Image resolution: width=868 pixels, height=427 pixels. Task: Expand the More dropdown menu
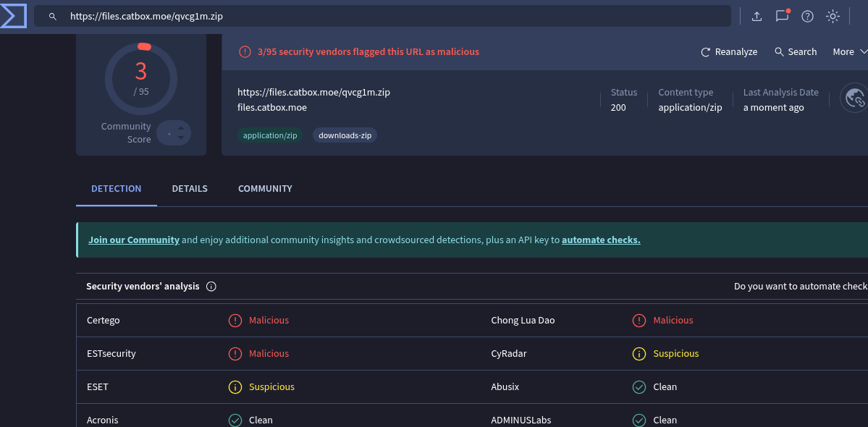click(x=850, y=51)
